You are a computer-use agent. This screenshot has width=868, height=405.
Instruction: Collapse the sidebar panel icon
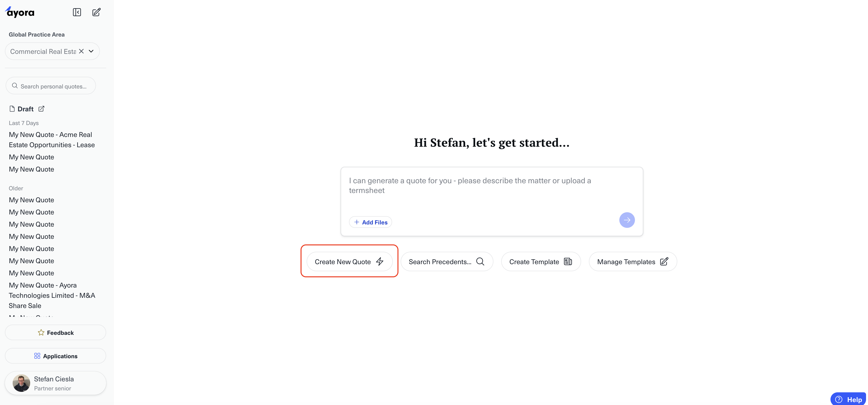coord(77,12)
